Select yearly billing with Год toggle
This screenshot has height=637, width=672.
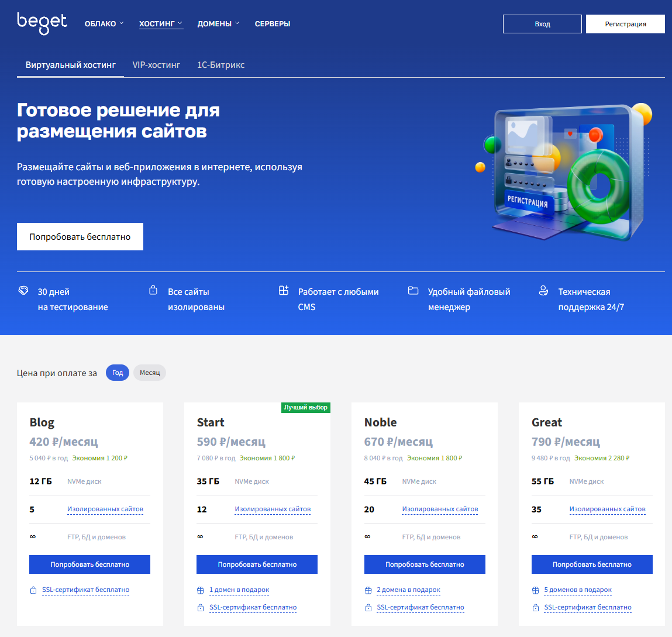(118, 373)
